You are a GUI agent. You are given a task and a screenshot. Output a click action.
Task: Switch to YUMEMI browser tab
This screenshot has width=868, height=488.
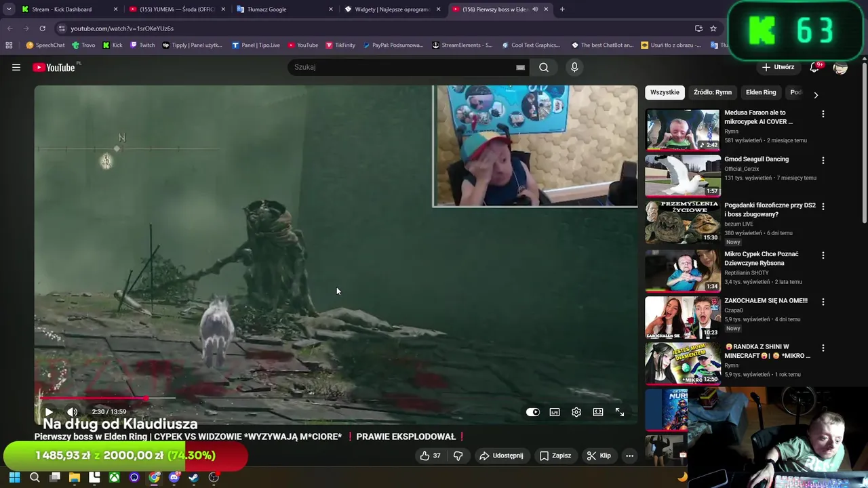178,9
